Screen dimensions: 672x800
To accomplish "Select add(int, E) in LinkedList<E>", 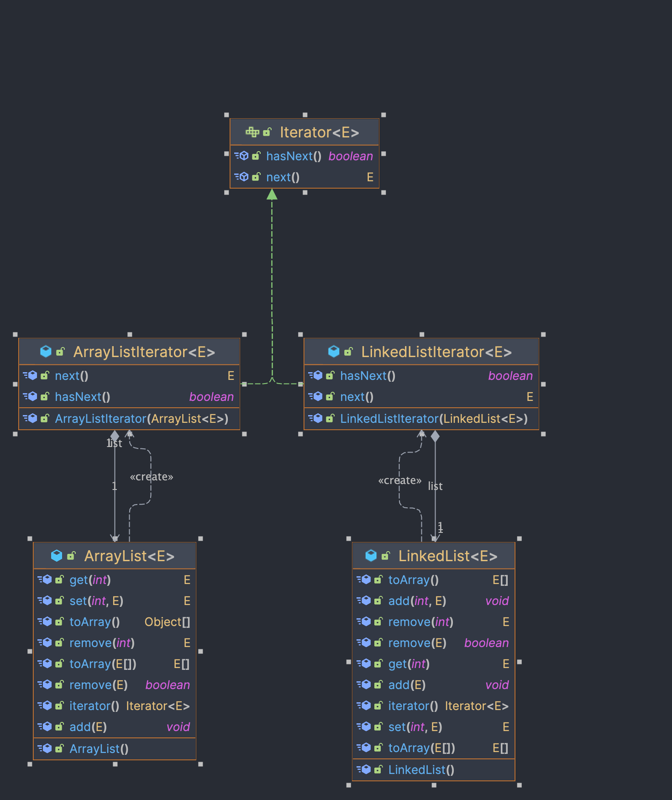I will 434,601.
